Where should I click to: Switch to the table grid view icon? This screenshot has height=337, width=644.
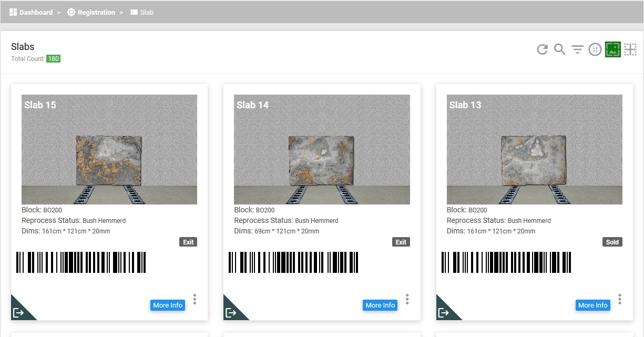630,49
